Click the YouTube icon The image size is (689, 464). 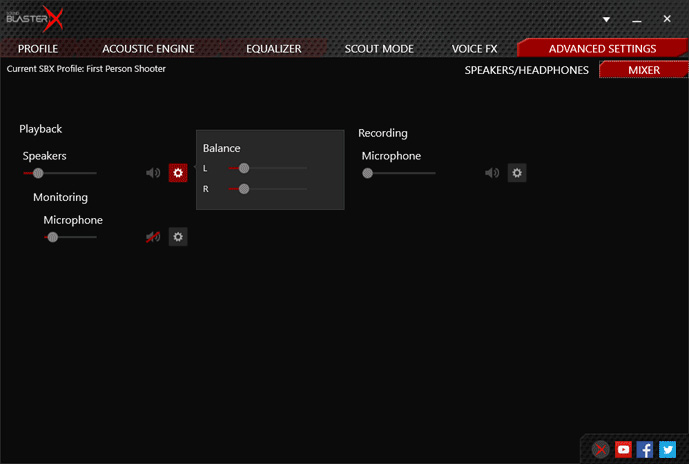point(623,450)
